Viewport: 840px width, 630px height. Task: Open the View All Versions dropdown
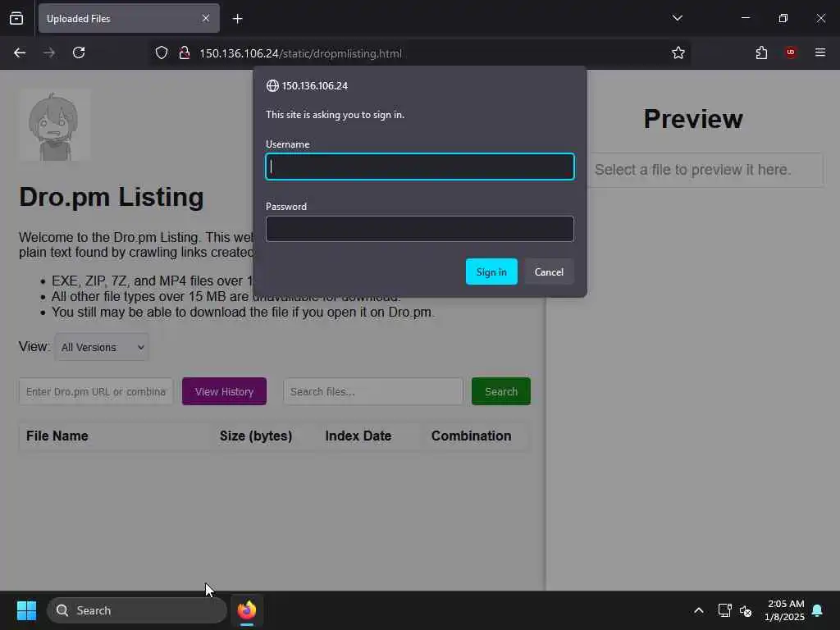[102, 347]
